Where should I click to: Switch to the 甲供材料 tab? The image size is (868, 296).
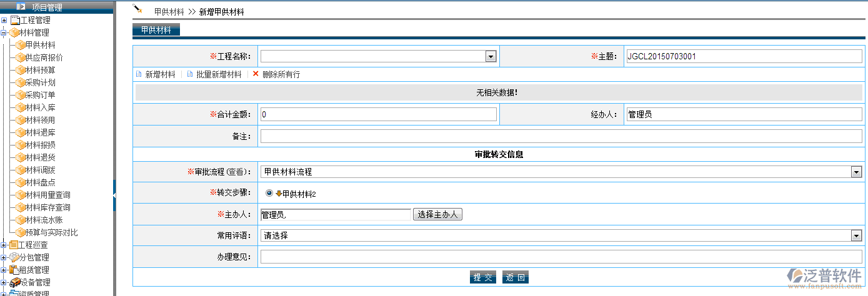pyautogui.click(x=156, y=29)
